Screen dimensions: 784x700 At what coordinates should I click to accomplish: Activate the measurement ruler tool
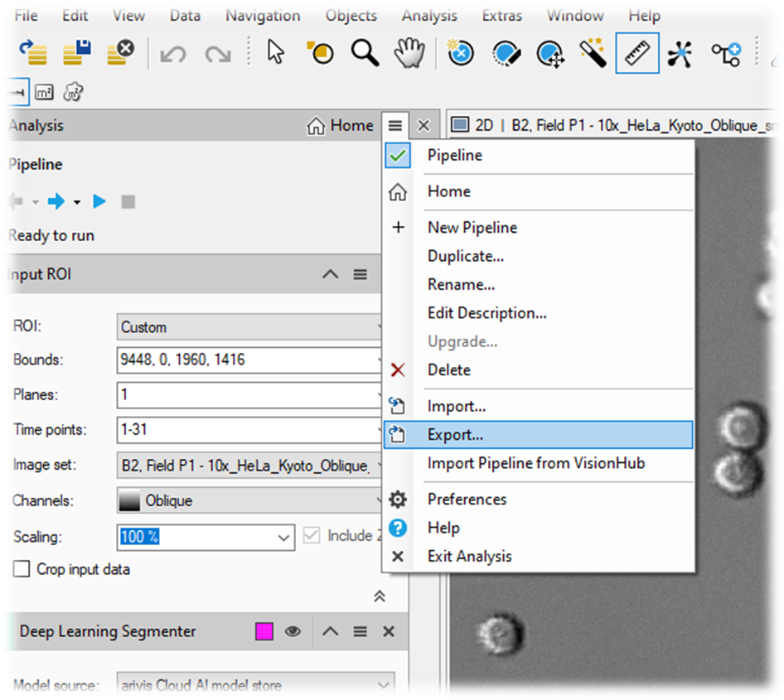pos(636,51)
